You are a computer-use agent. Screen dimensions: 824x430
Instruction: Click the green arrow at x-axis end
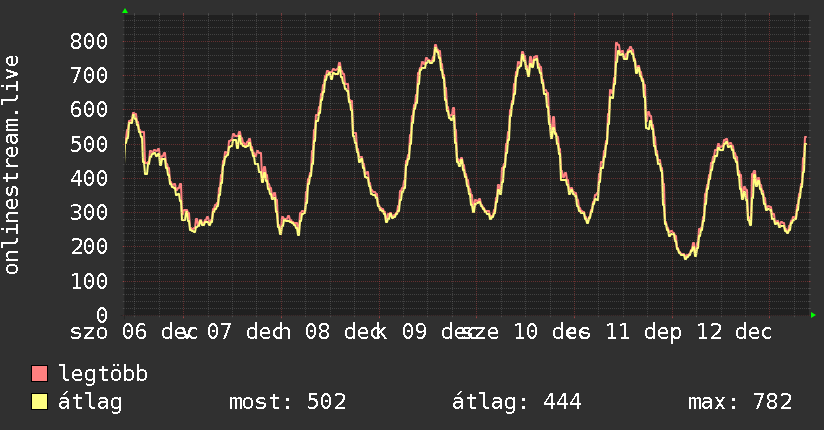813,315
